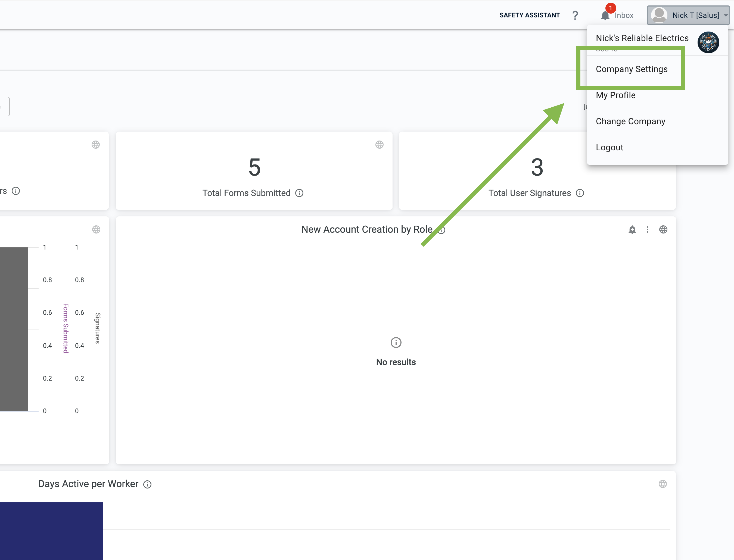Click the alert bell icon on New Account Creation chart
Image resolution: width=734 pixels, height=560 pixels.
coord(632,230)
